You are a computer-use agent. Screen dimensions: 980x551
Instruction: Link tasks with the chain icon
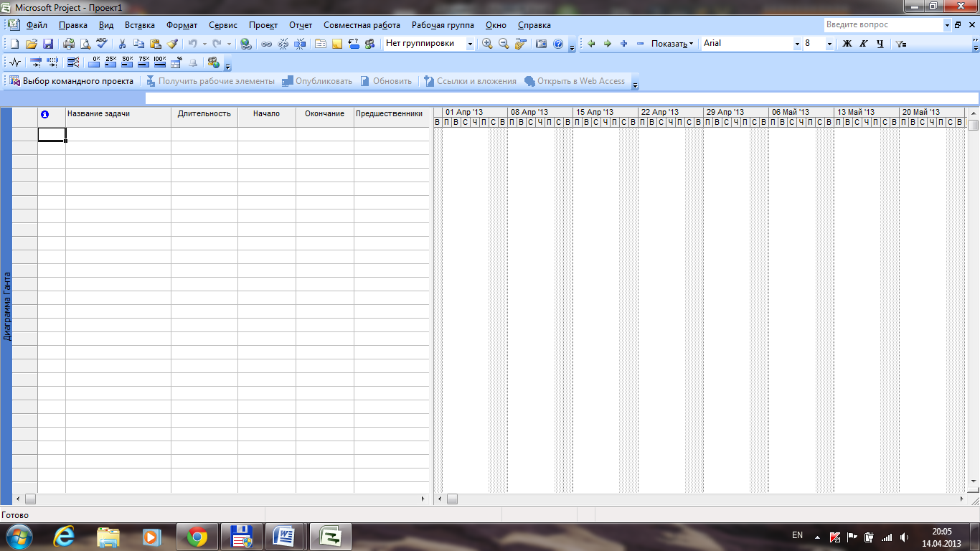tap(266, 44)
